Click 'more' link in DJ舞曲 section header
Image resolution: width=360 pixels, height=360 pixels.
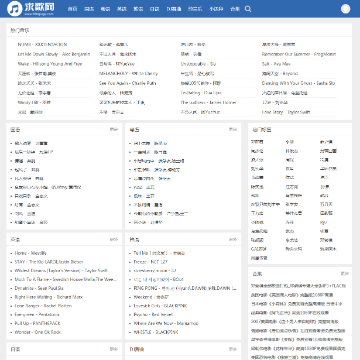[233, 349]
